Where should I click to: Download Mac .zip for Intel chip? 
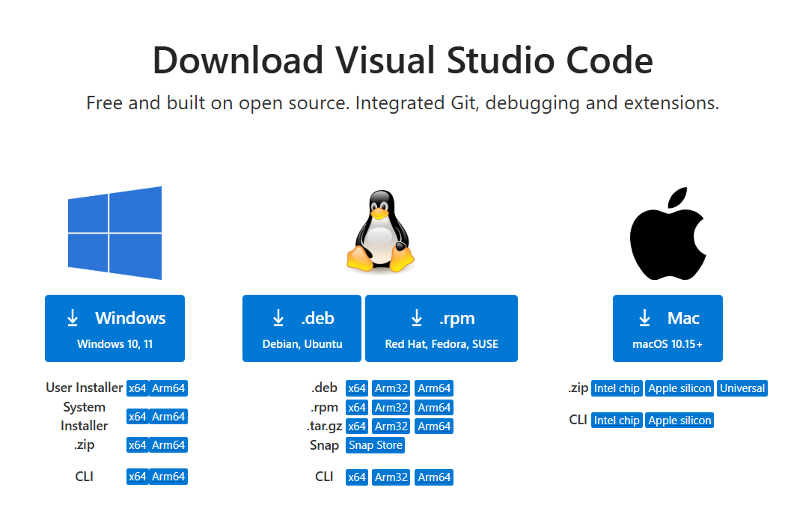pos(617,388)
